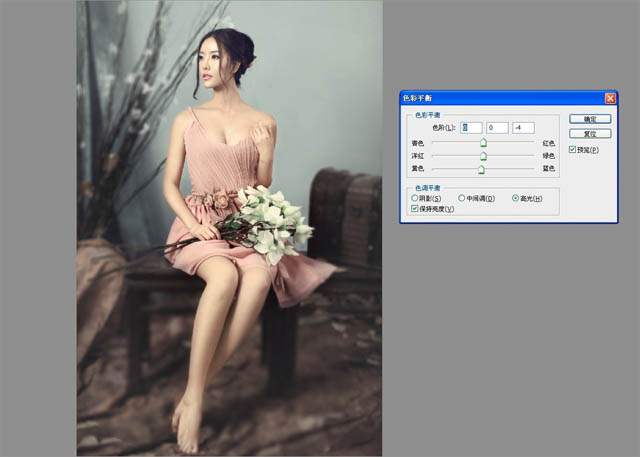Uncheck the 保持亮度 preserve luminosity checkbox
640x457 pixels.
coord(414,209)
